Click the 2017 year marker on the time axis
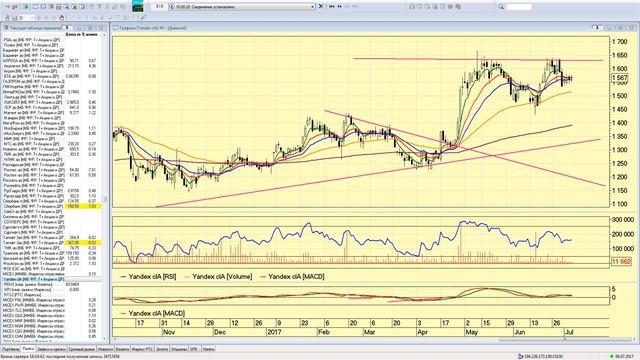Screen dimensions: 640x360 tap(275, 332)
